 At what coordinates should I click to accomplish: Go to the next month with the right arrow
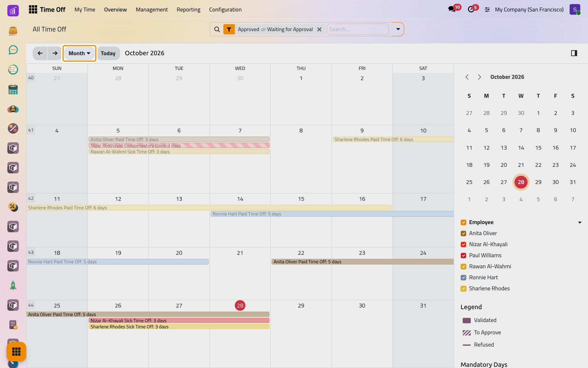tap(55, 53)
